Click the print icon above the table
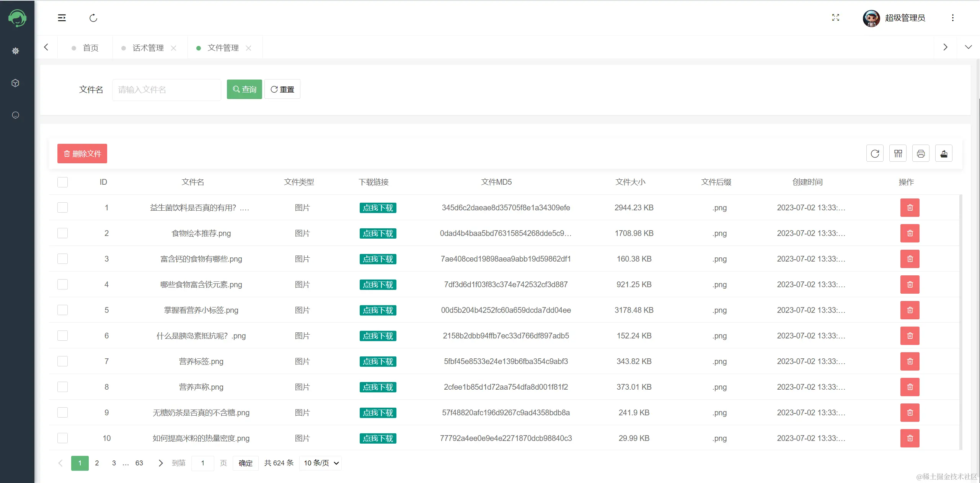980x483 pixels. pyautogui.click(x=921, y=154)
